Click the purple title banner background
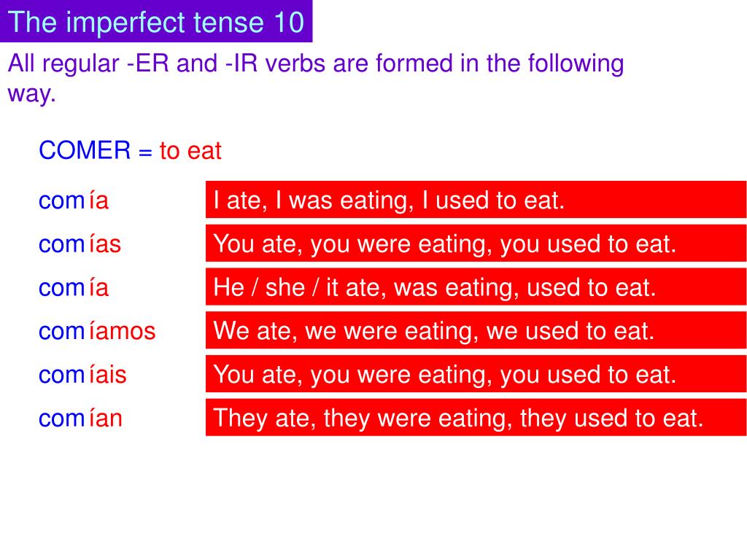The width and height of the screenshot is (747, 560). point(156,21)
